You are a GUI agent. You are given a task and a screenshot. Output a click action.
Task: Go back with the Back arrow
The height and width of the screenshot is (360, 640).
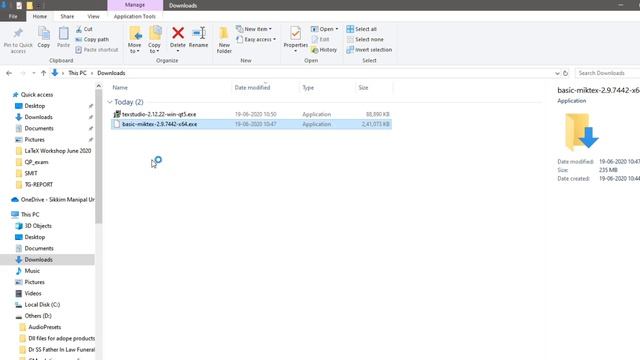9,73
